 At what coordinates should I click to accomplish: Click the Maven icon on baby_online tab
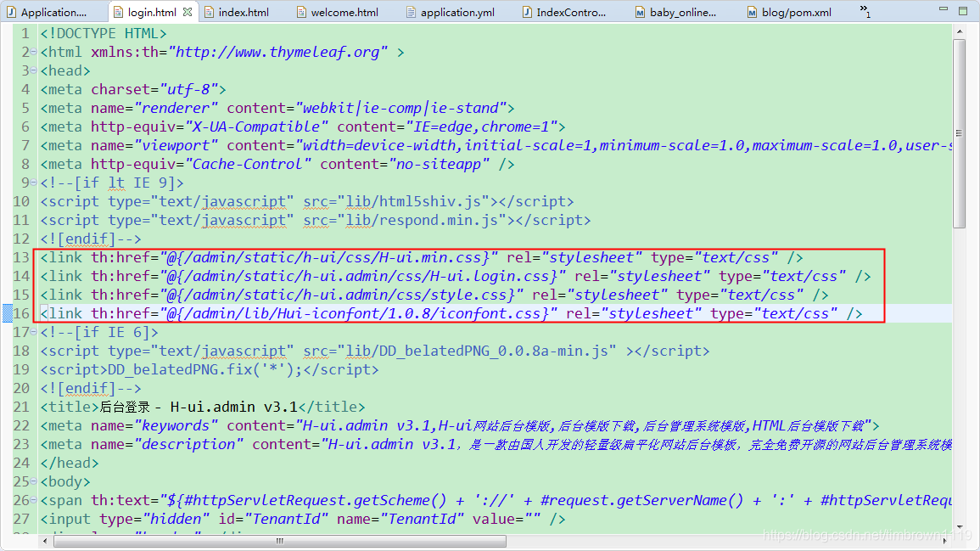click(x=640, y=12)
